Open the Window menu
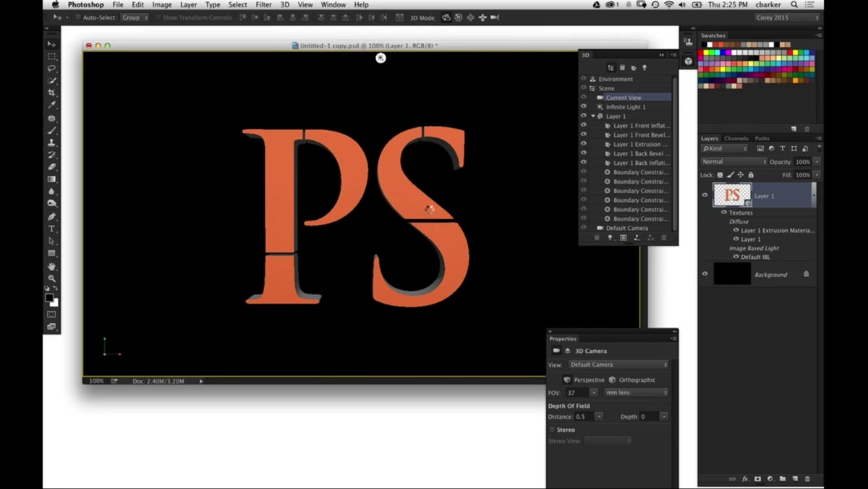868x489 pixels. [333, 4]
